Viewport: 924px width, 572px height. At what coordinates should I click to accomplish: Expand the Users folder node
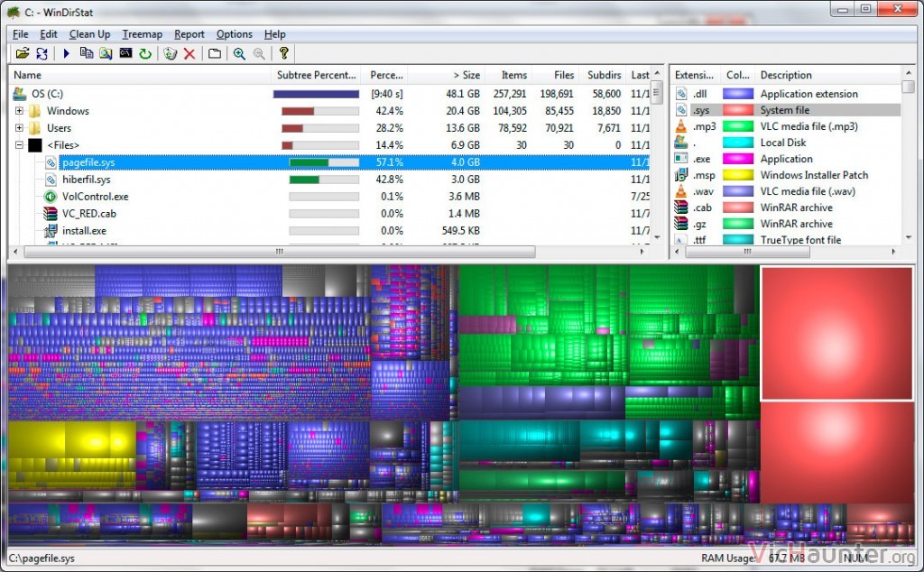(x=19, y=128)
